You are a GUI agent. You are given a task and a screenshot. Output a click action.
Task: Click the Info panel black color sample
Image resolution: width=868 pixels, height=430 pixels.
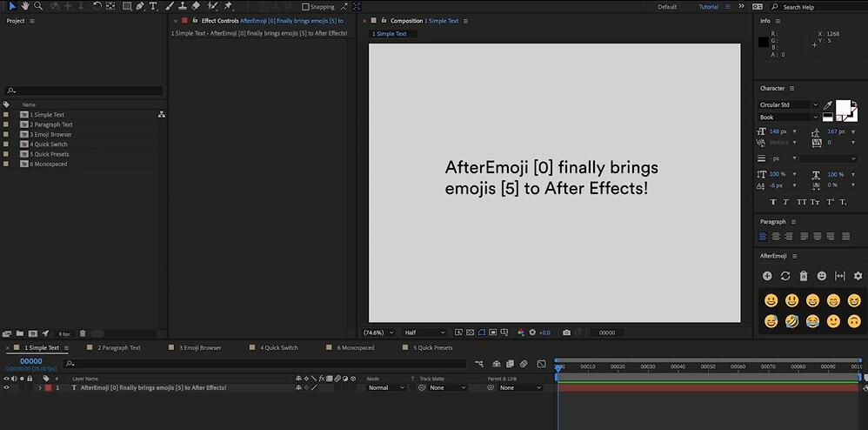point(764,42)
